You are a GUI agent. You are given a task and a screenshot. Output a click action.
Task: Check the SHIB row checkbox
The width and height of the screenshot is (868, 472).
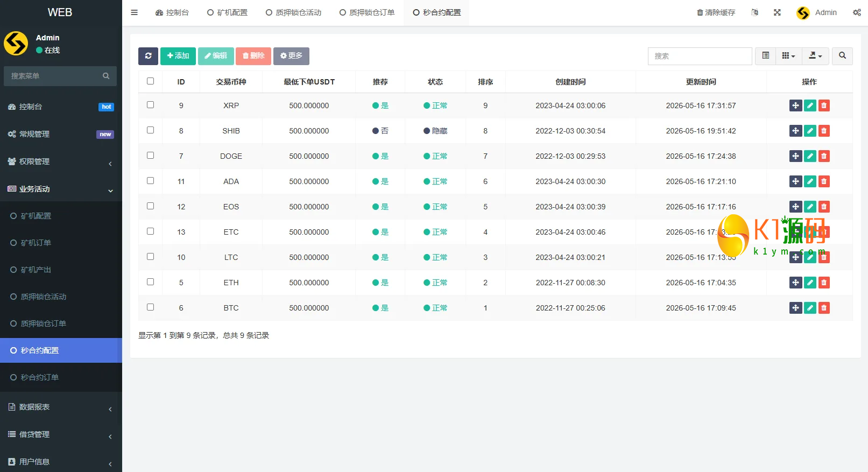(x=150, y=130)
